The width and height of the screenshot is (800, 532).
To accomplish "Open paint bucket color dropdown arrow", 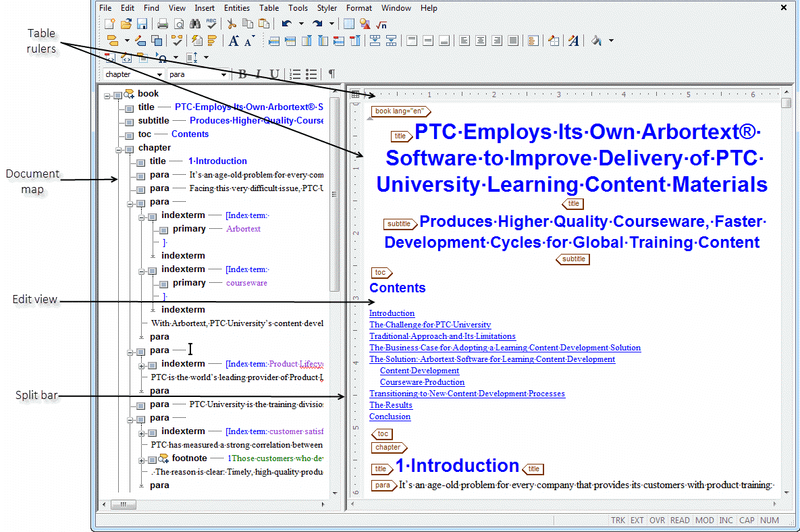I will [x=611, y=41].
